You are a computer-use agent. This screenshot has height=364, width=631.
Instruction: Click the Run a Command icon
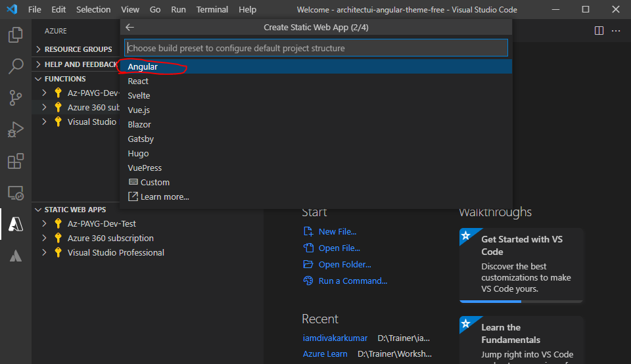pyautogui.click(x=308, y=281)
